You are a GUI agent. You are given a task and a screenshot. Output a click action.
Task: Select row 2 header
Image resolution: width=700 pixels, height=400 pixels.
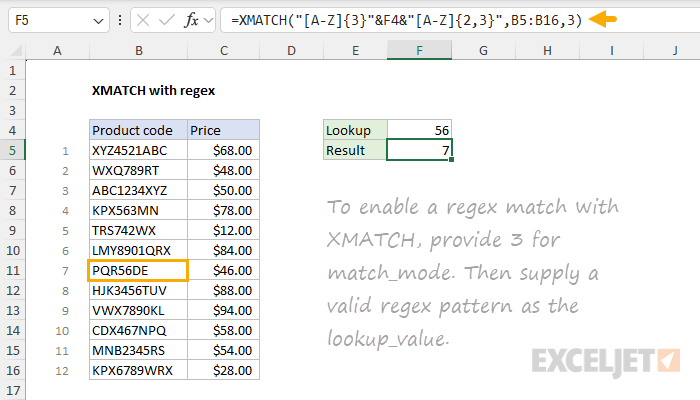[12, 91]
